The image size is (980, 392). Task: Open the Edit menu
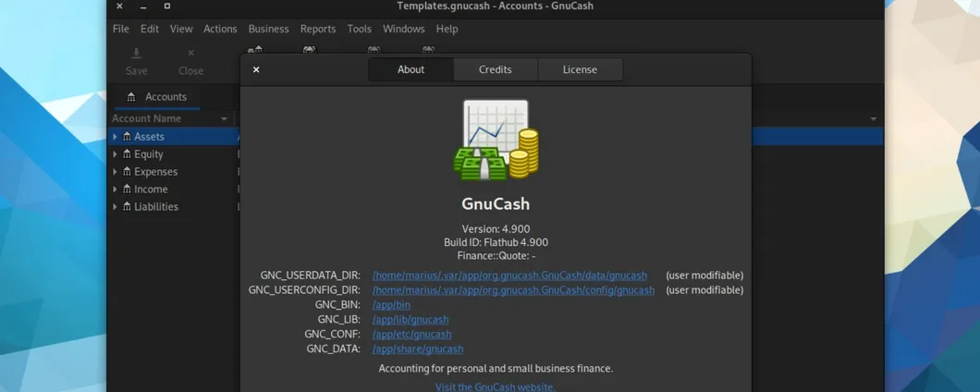click(x=150, y=29)
